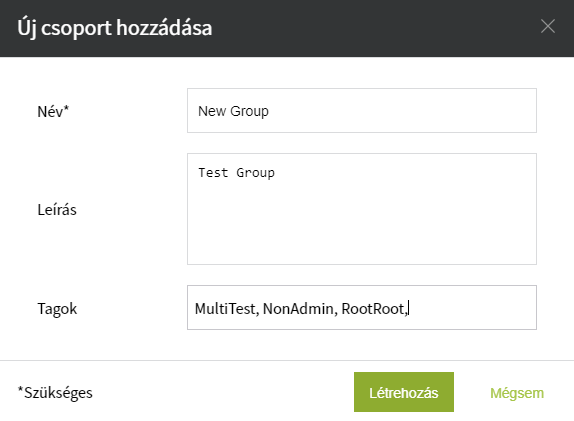
Task: Click the dialog title Új csoport hozzádása
Action: tap(115, 28)
